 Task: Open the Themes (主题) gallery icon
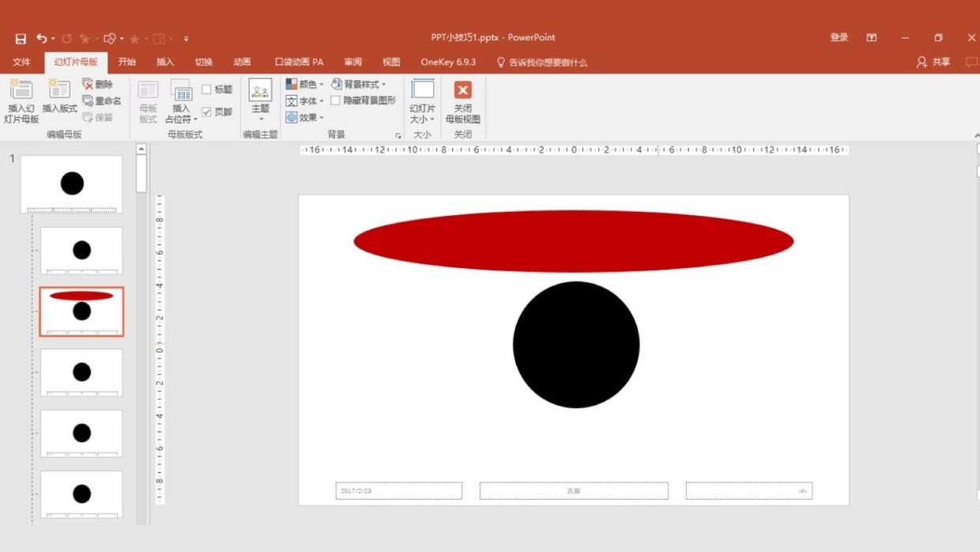(x=260, y=90)
